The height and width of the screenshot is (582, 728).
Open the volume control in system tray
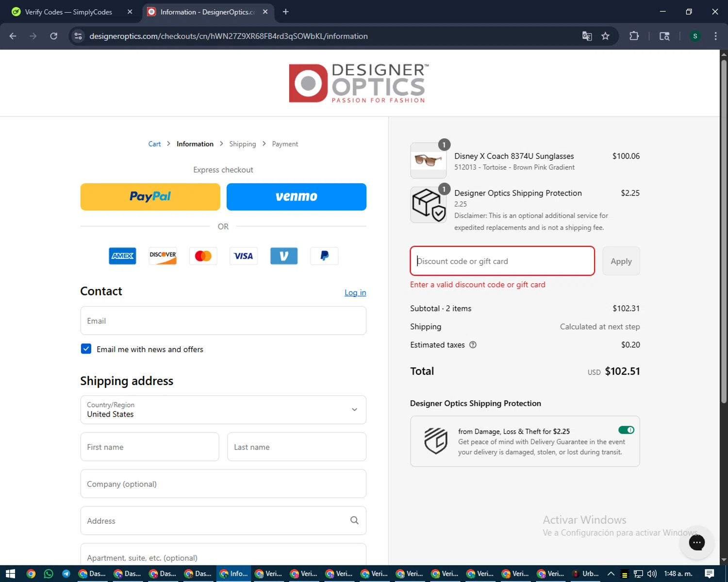(651, 574)
